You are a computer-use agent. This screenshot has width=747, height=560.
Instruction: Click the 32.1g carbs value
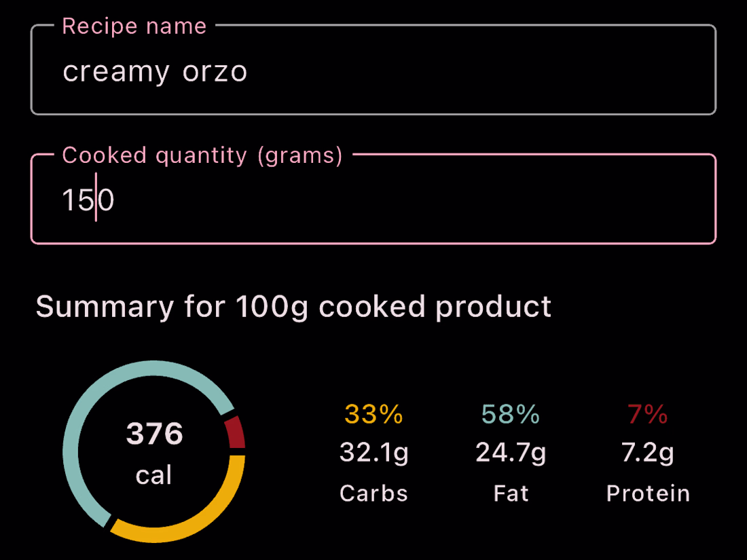(373, 453)
